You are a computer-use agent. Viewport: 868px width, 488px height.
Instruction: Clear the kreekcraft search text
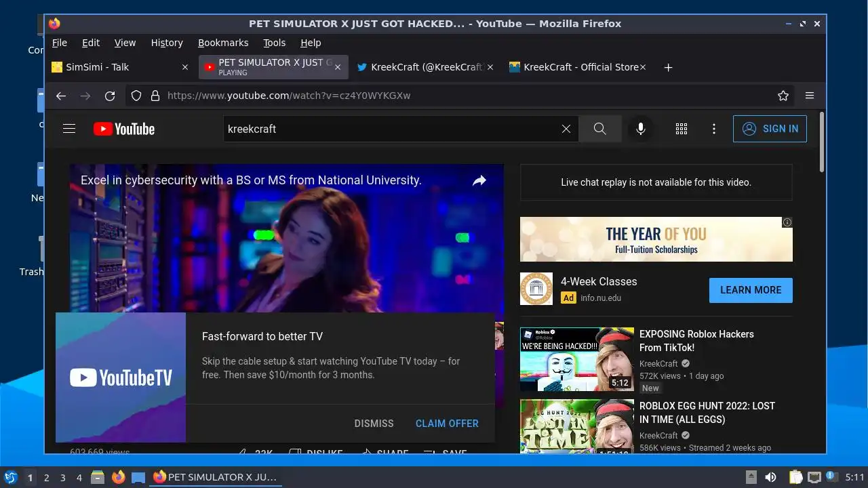click(566, 129)
